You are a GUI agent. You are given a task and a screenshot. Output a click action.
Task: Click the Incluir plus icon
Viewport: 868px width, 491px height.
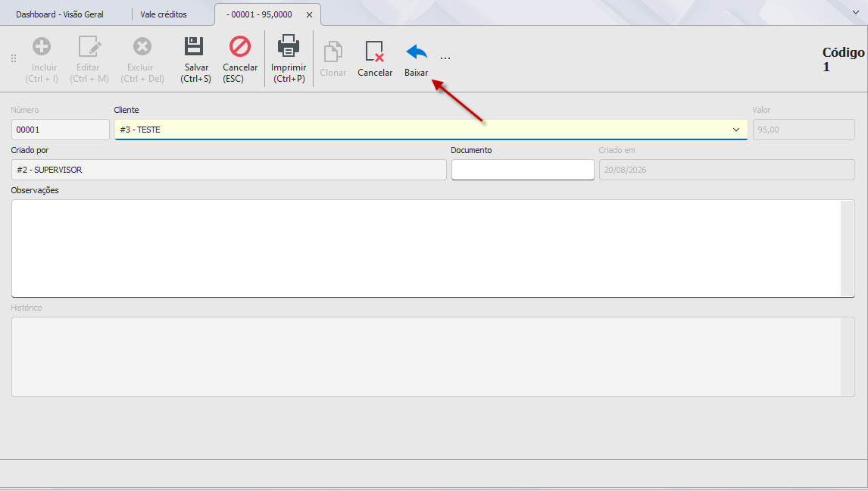point(42,46)
